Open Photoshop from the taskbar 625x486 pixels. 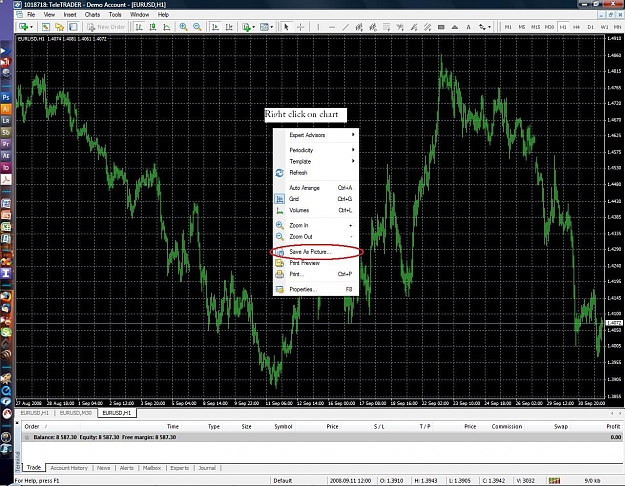[6, 97]
